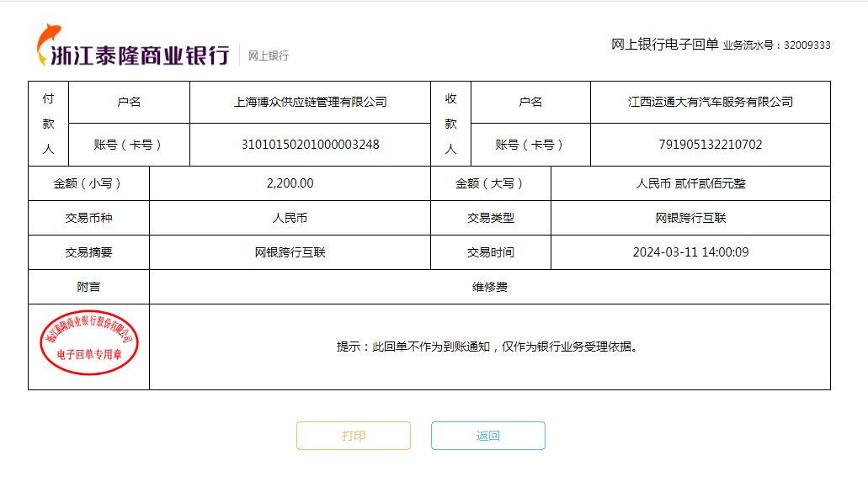868x487 pixels.
Task: Click the 交易币种 value 人民币
Action: (290, 218)
